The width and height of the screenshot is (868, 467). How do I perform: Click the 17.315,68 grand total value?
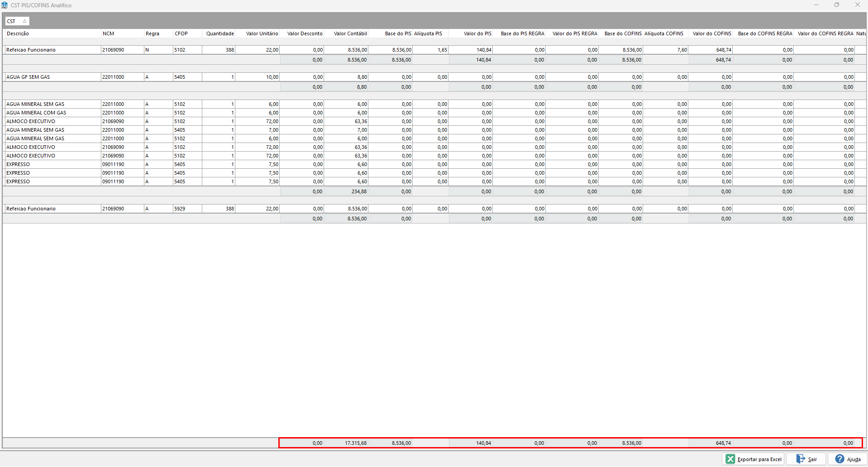(x=356, y=443)
